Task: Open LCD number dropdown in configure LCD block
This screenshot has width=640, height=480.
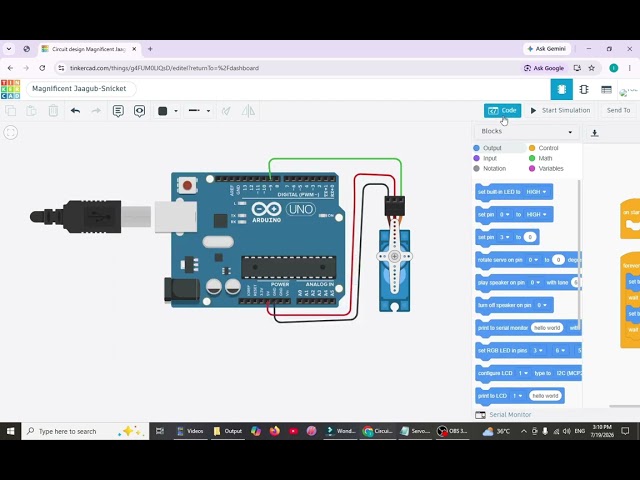Action: pyautogui.click(x=523, y=373)
